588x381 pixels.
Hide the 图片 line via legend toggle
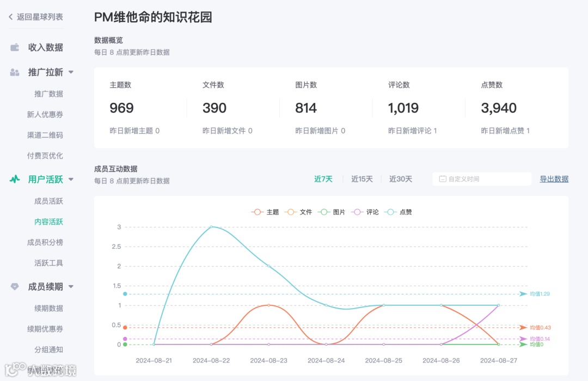[x=331, y=212]
